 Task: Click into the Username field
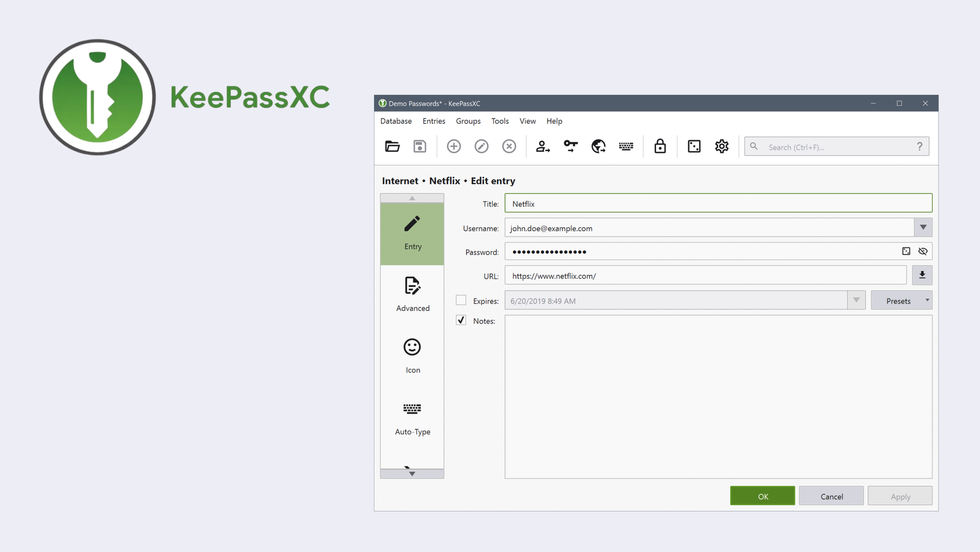(709, 228)
